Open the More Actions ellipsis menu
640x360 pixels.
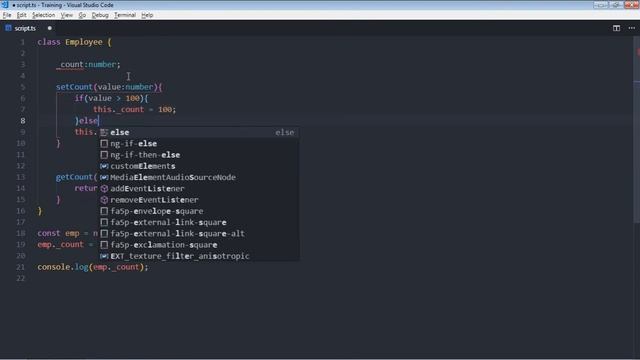[x=631, y=28]
